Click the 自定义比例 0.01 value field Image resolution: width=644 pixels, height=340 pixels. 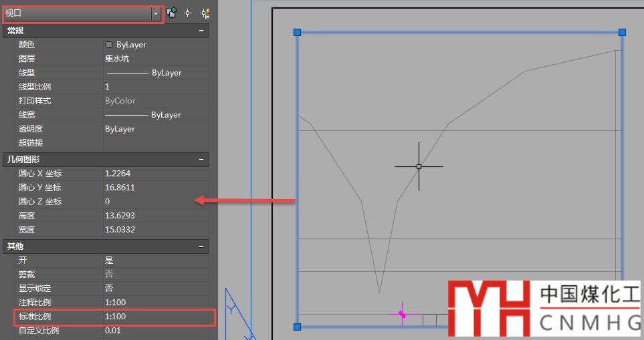(155, 331)
